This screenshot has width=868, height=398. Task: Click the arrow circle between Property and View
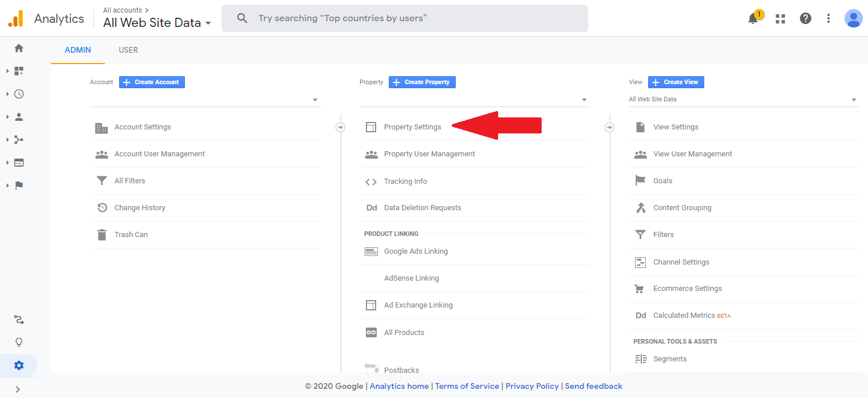point(610,128)
